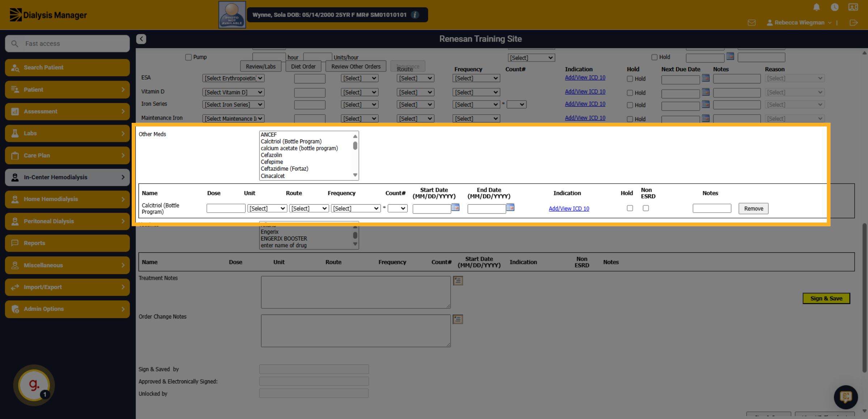
Task: Click the guide 'g' assistant badge
Action: point(34,385)
